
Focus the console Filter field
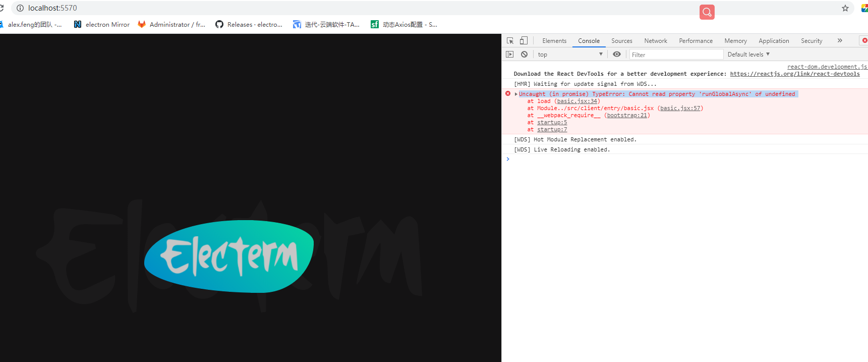coord(676,55)
